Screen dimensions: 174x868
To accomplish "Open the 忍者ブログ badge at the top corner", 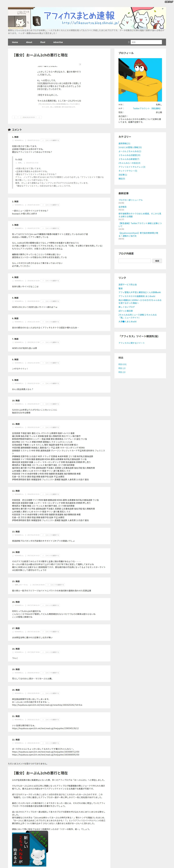I will 169,2.
